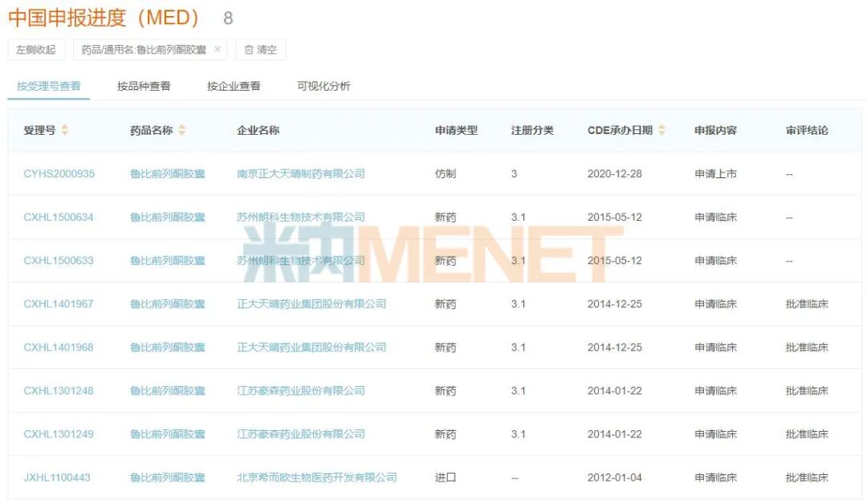Click the trash icon beside 清空
The height and width of the screenshot is (504, 867).
(250, 49)
